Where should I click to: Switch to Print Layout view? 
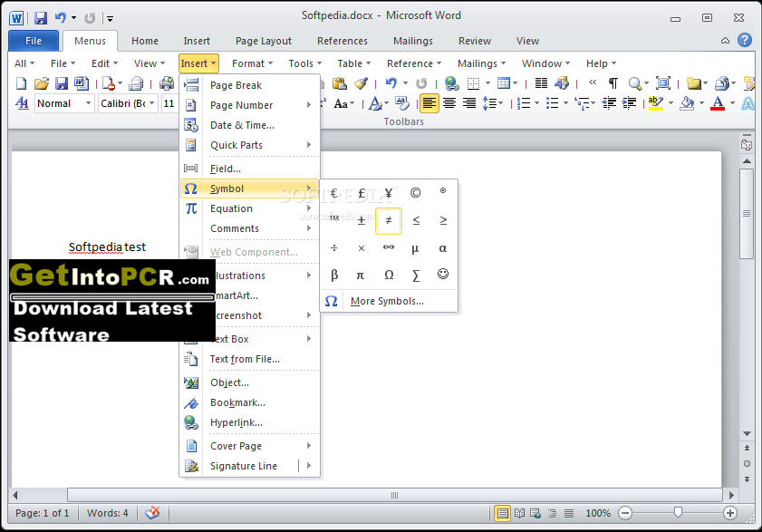[x=503, y=513]
